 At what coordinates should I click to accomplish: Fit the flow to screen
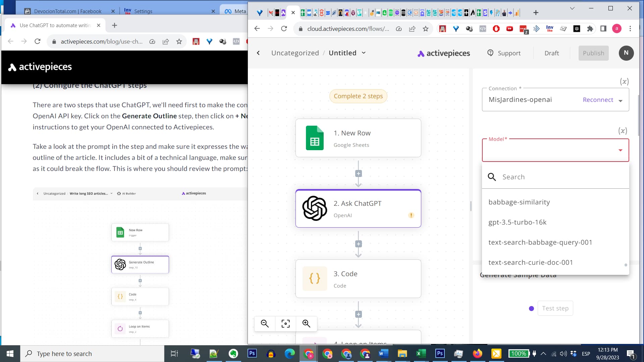pos(285,323)
